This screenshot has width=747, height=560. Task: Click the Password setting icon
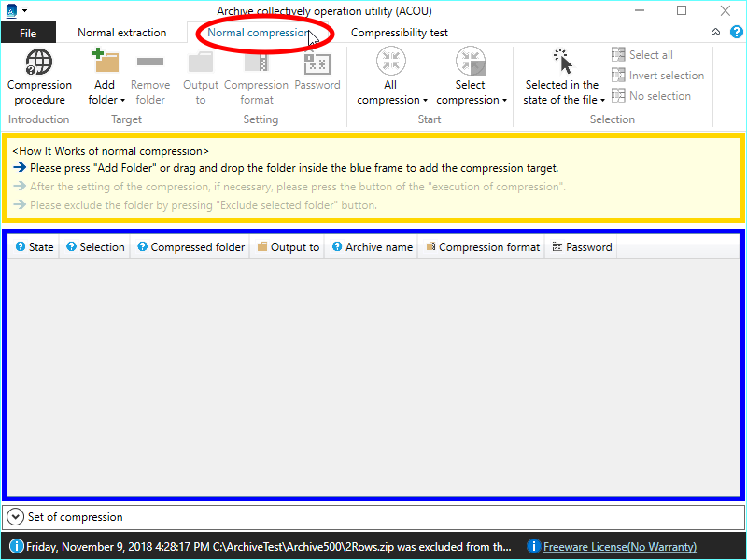pyautogui.click(x=317, y=63)
